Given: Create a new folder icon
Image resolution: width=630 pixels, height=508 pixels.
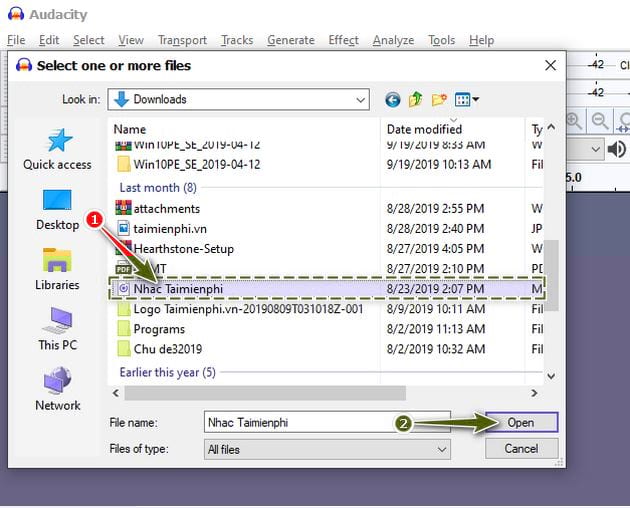Looking at the screenshot, I should pos(439,99).
